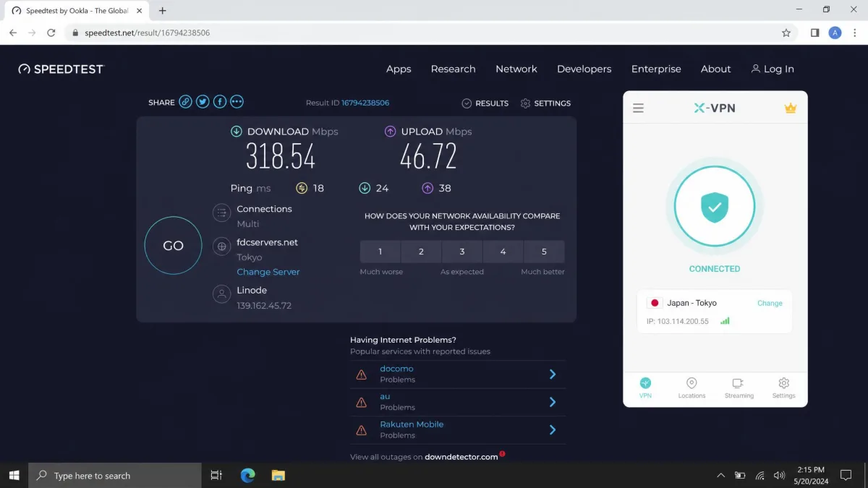Open Speedtest SETTINGS gear
Viewport: 868px width, 488px height.
coord(545,103)
